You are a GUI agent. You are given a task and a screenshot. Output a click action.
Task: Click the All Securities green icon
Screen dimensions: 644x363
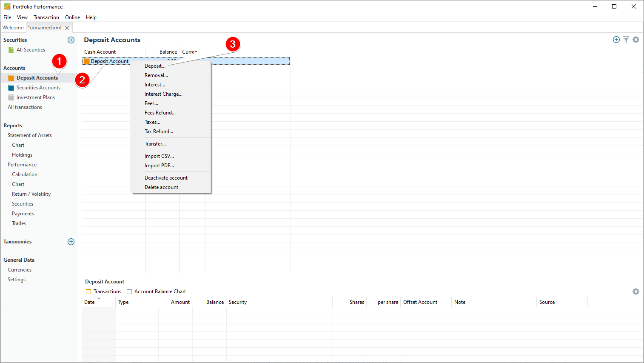click(x=11, y=50)
